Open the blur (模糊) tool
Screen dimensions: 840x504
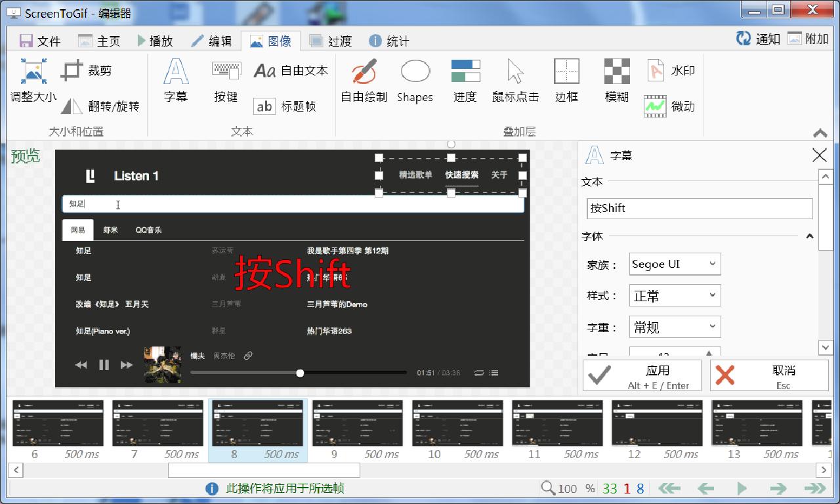pos(615,80)
